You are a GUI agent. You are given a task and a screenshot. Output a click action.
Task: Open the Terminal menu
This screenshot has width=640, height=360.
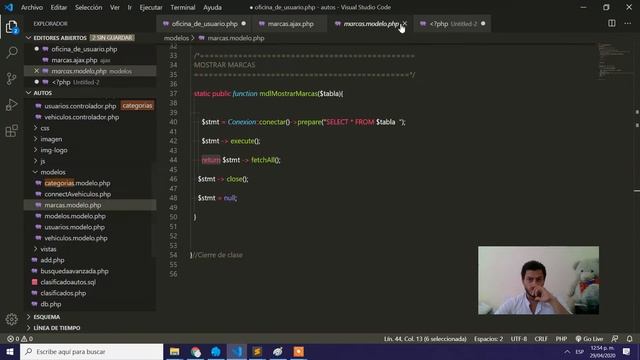click(182, 7)
